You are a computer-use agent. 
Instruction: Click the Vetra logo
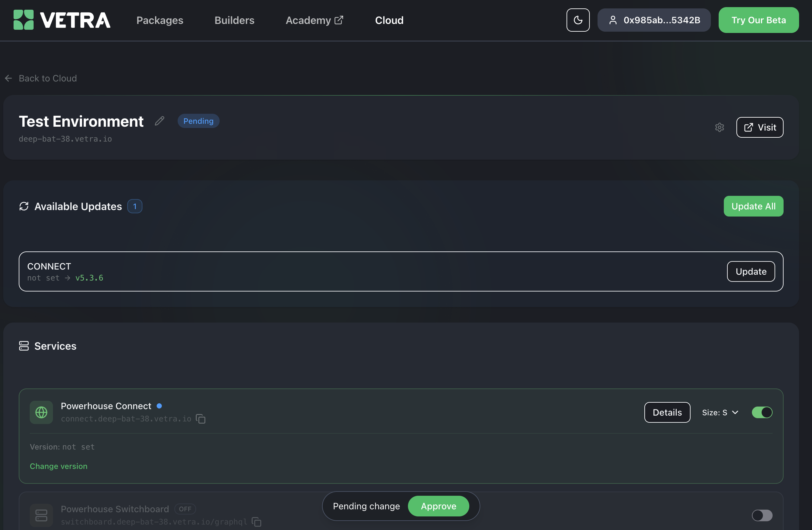(62, 20)
